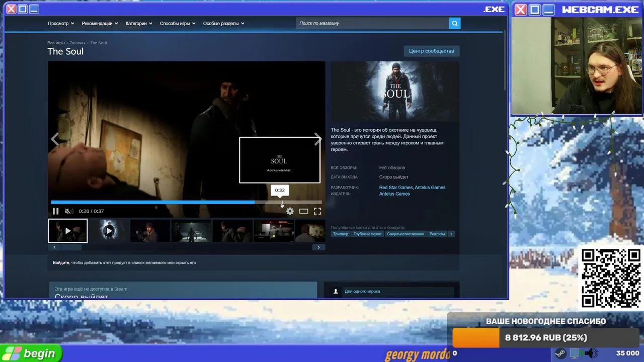644x362 pixels.
Task: Seek on the blue video progress bar
Action: pos(186,202)
